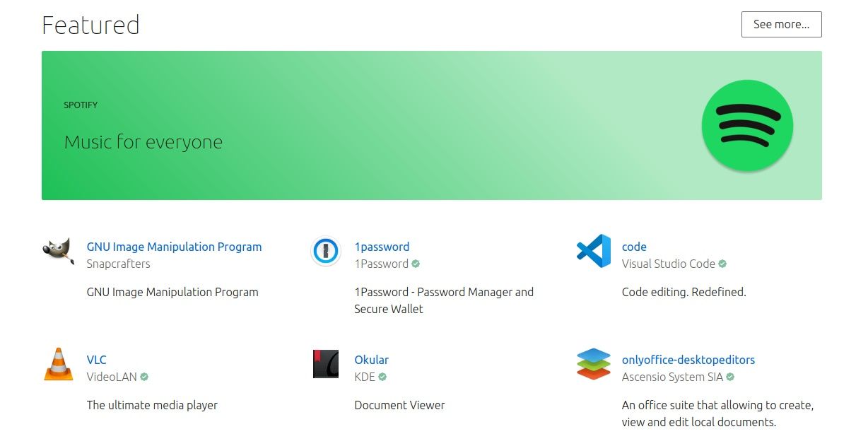Click the verified checkmark next to VideoLAN

[144, 377]
